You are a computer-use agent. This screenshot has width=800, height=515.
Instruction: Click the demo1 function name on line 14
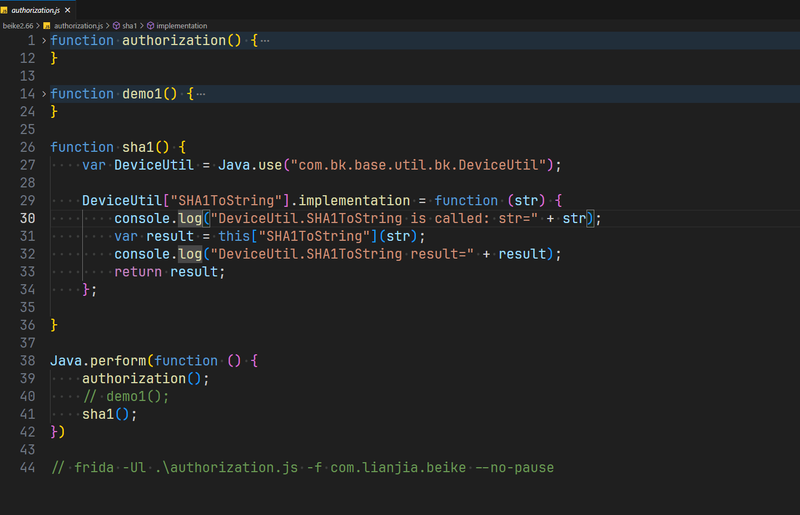142,94
